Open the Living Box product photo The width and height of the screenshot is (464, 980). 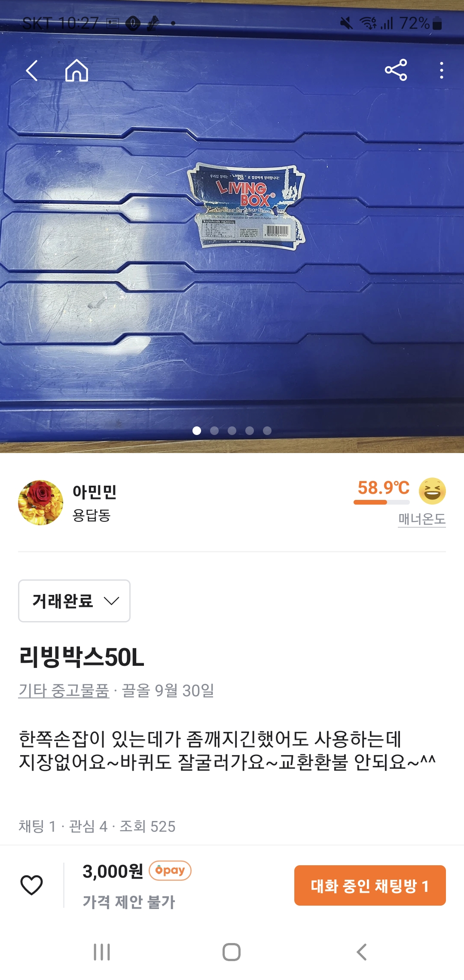(232, 227)
